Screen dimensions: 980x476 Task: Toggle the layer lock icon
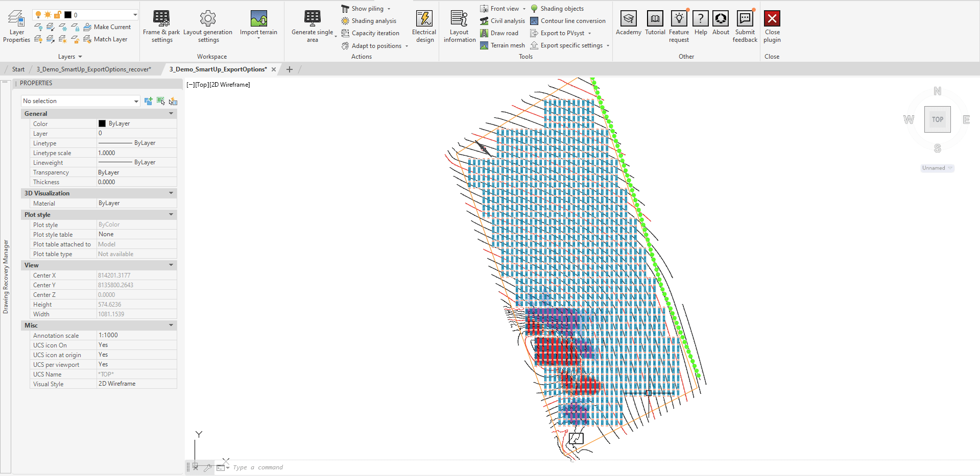57,15
